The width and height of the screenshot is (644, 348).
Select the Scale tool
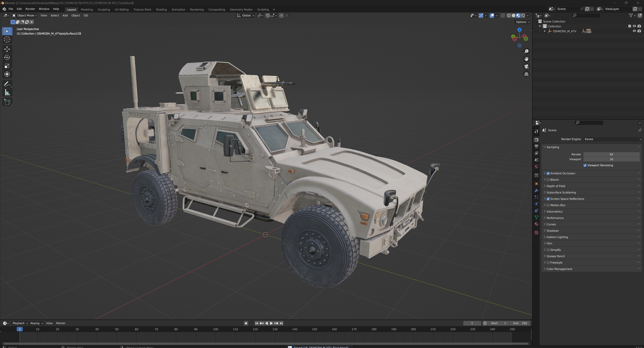(7, 66)
